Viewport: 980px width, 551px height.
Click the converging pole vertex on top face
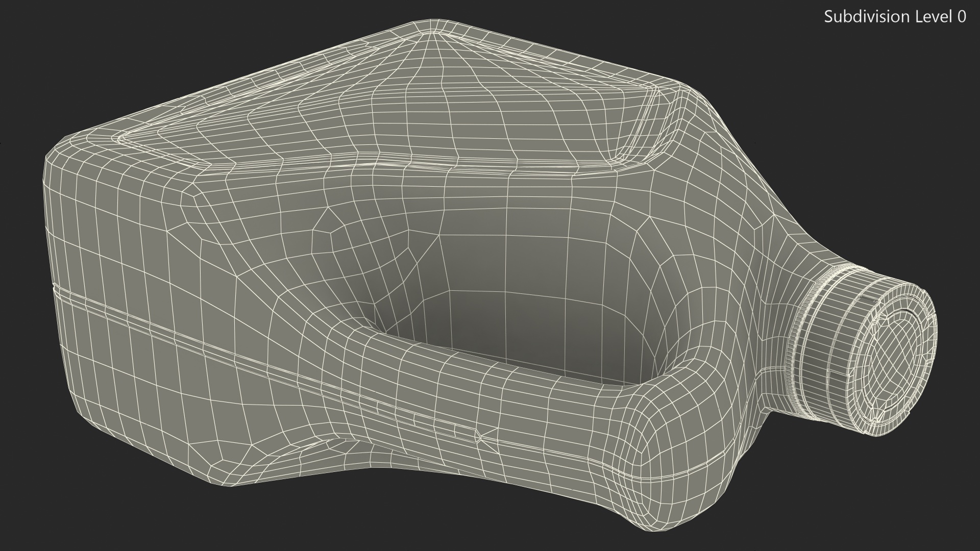tap(433, 33)
